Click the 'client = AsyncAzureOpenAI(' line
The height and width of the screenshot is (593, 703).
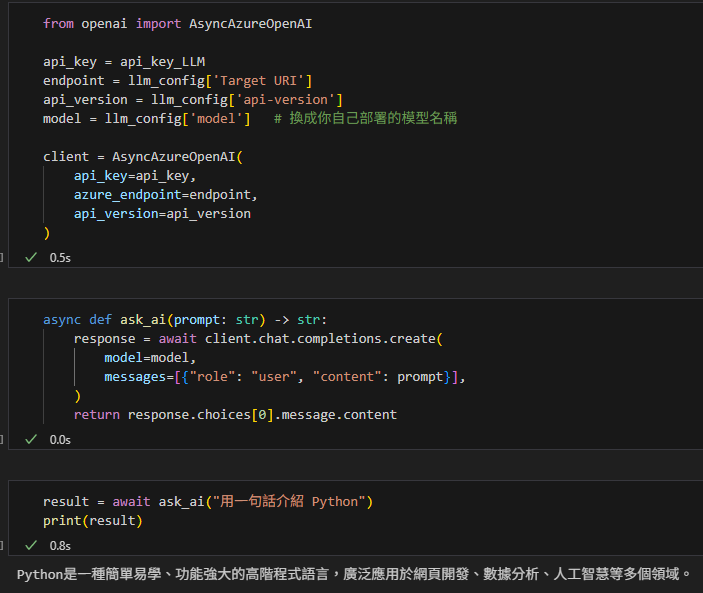click(x=143, y=157)
